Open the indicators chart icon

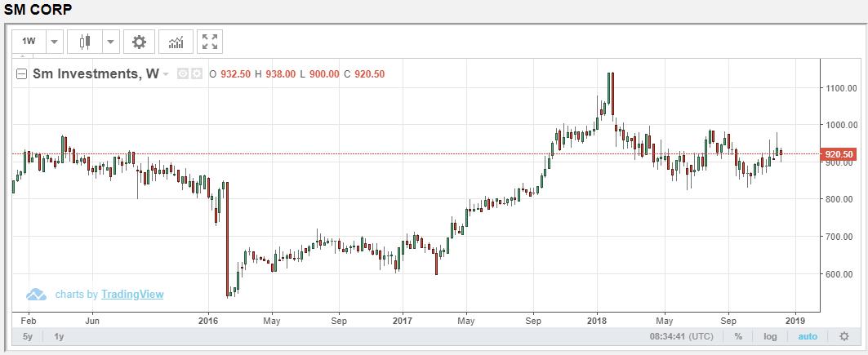[176, 42]
